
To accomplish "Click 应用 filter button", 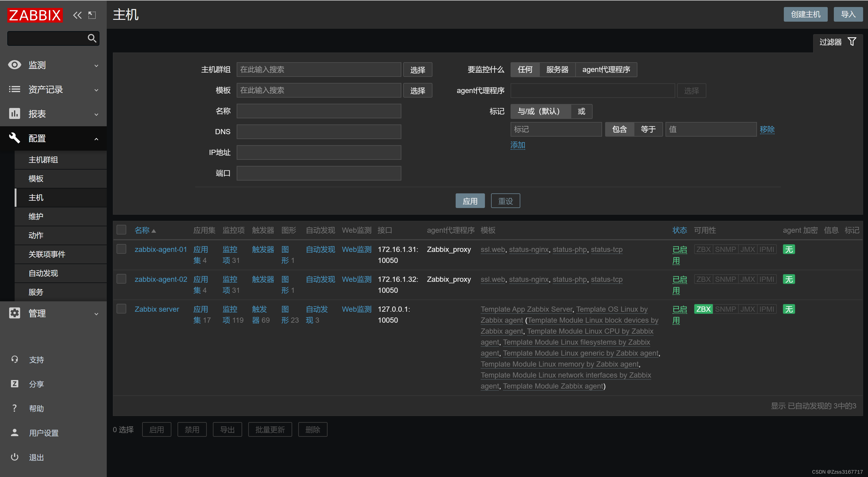I will tap(470, 201).
